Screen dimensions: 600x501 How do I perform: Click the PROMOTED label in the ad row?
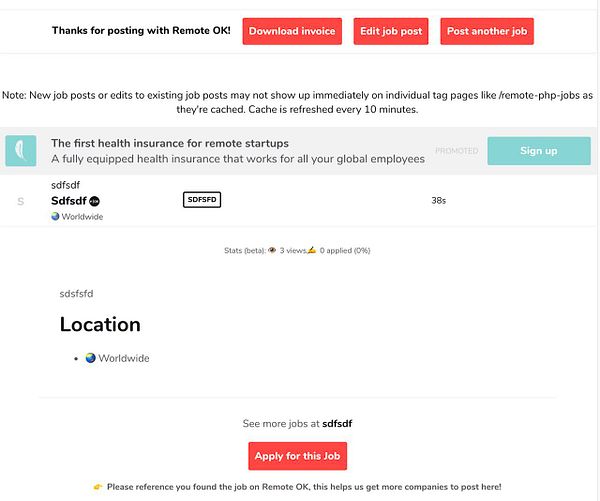[456, 151]
